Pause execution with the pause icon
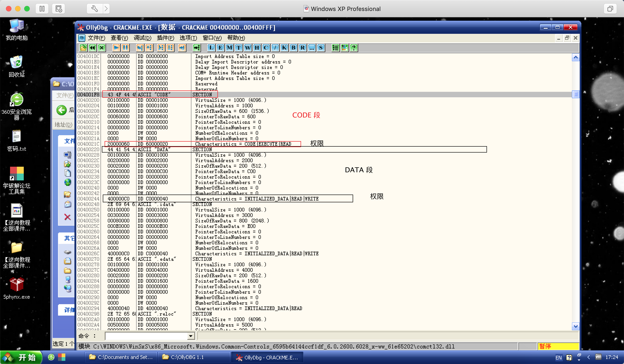The width and height of the screenshot is (624, 364). [x=125, y=47]
